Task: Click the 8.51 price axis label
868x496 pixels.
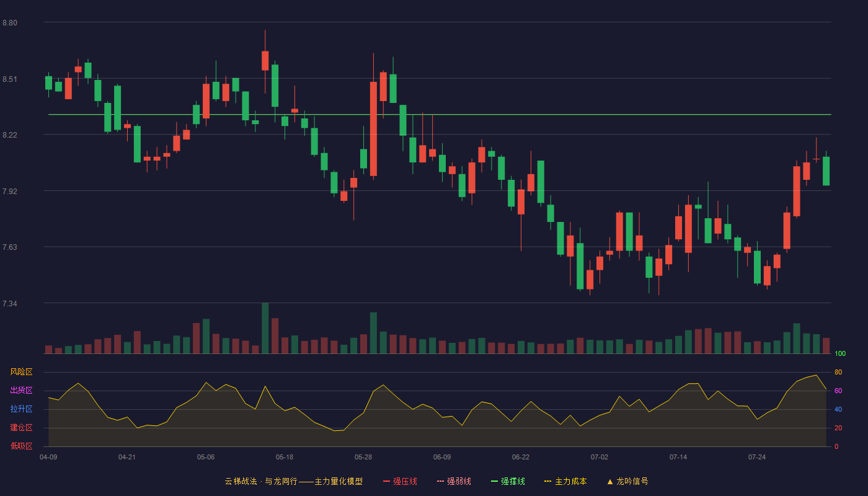Action: click(10, 79)
